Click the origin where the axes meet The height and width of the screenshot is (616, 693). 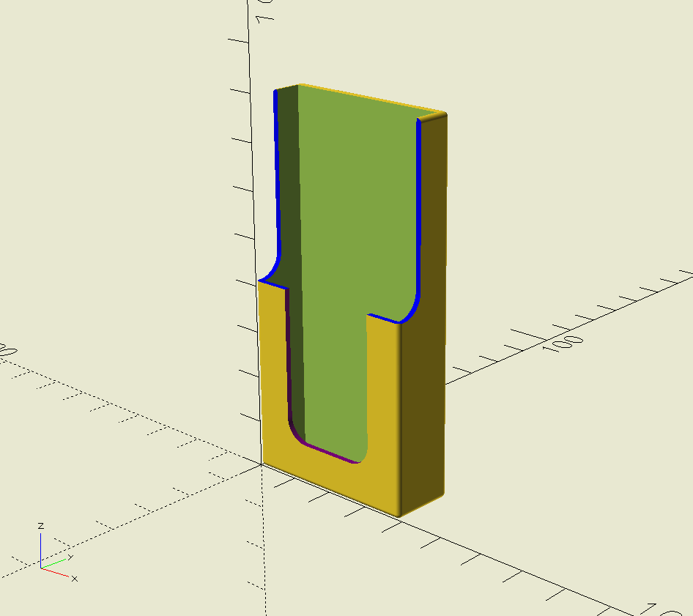coord(262,464)
